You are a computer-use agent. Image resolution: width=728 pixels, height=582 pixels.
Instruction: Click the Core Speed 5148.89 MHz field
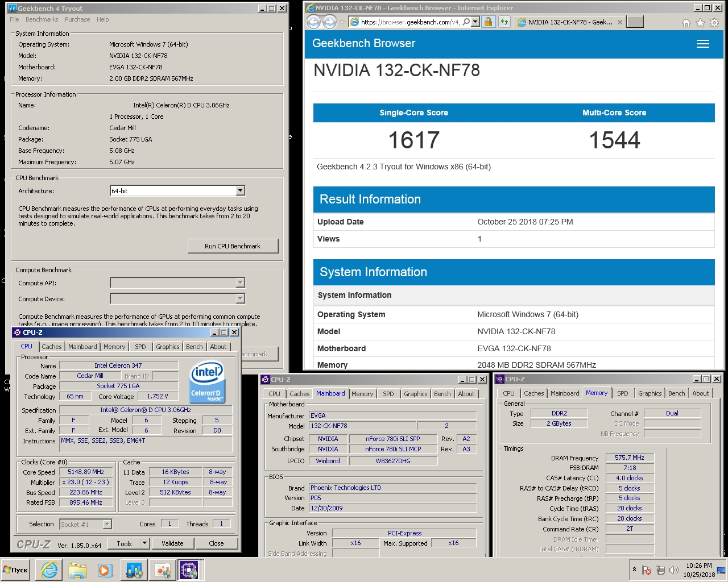tap(86, 472)
